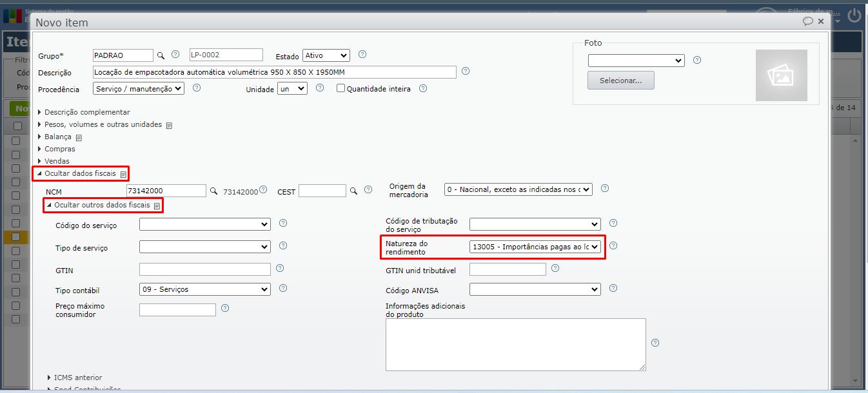Open help icon next to Procedência dropdown
The image size is (868, 393).
[x=197, y=88]
